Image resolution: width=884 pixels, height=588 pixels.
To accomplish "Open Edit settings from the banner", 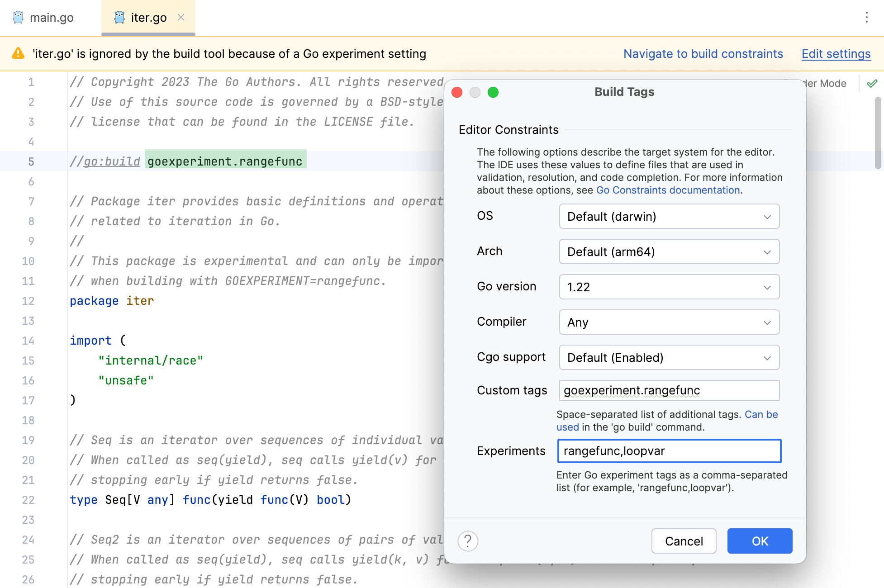I will [836, 53].
